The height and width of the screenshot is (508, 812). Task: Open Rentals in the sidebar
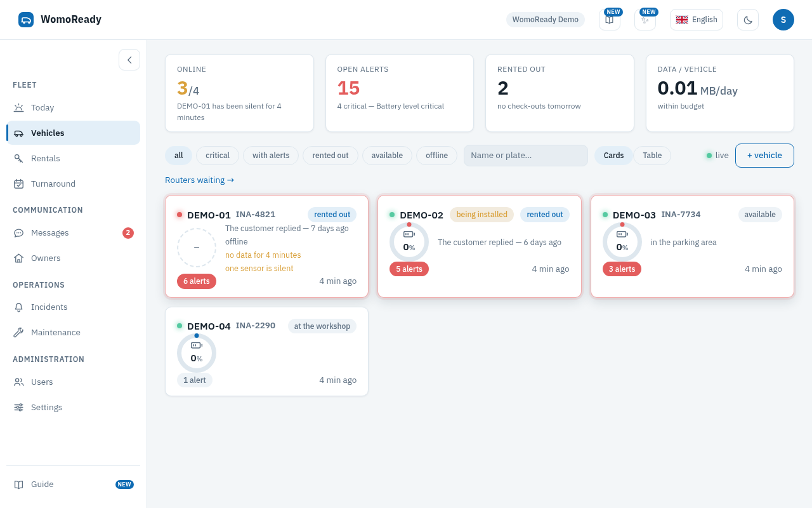click(x=73, y=159)
